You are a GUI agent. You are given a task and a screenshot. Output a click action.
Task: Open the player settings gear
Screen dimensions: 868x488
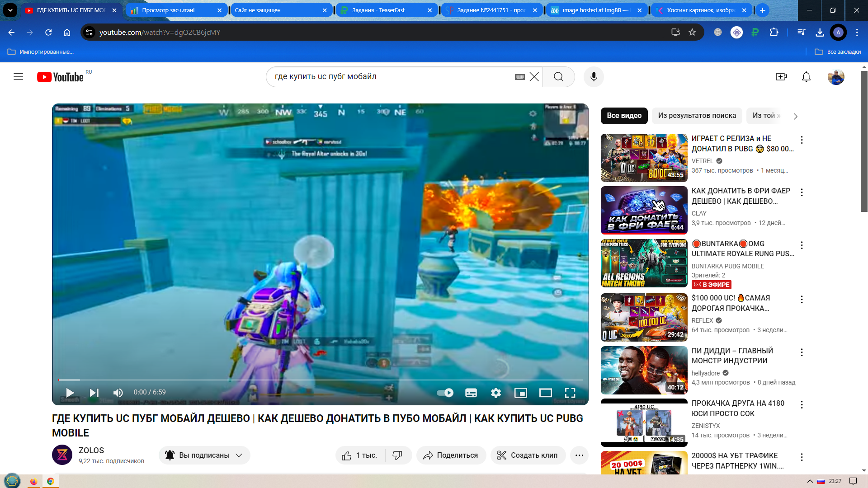click(496, 393)
